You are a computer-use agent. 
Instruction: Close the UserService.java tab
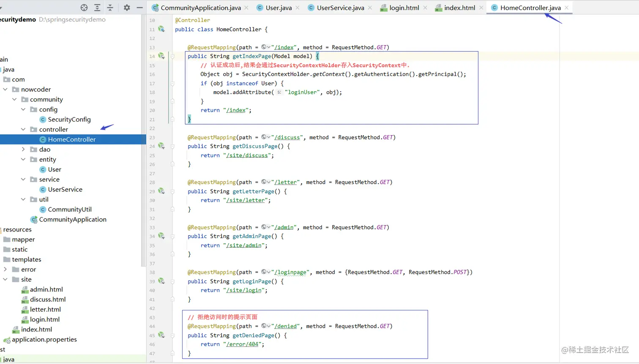click(370, 8)
